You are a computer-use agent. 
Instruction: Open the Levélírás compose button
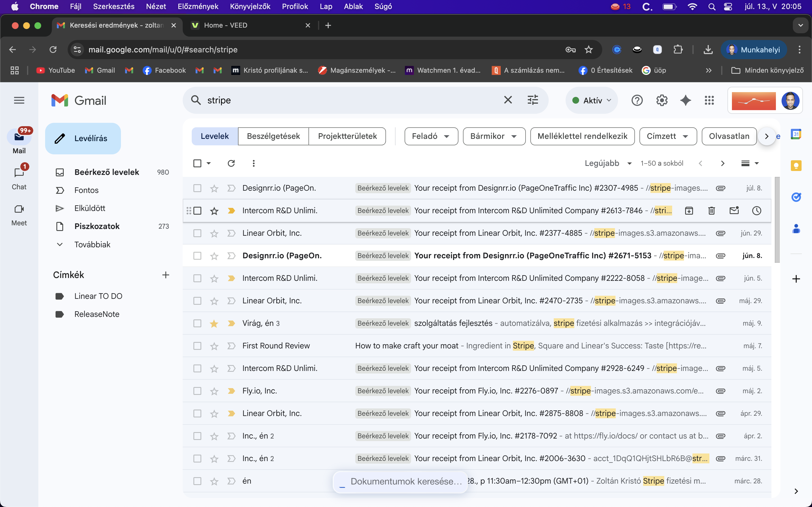click(83, 138)
